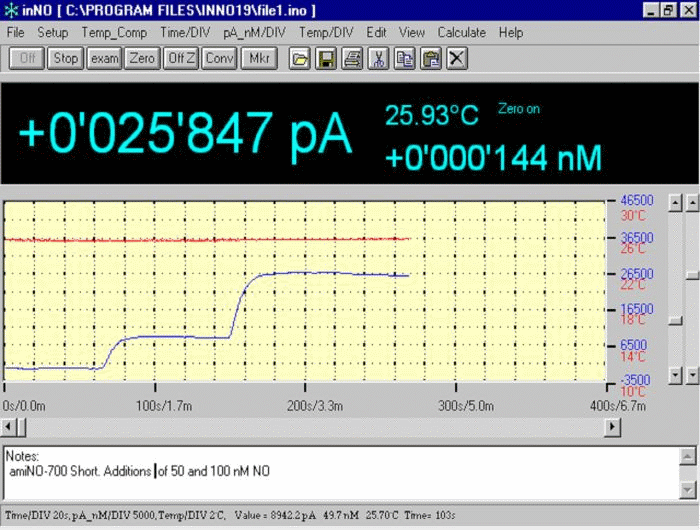The height and width of the screenshot is (530, 700).
Task: Click the Zero on indicator text
Action: point(519,109)
